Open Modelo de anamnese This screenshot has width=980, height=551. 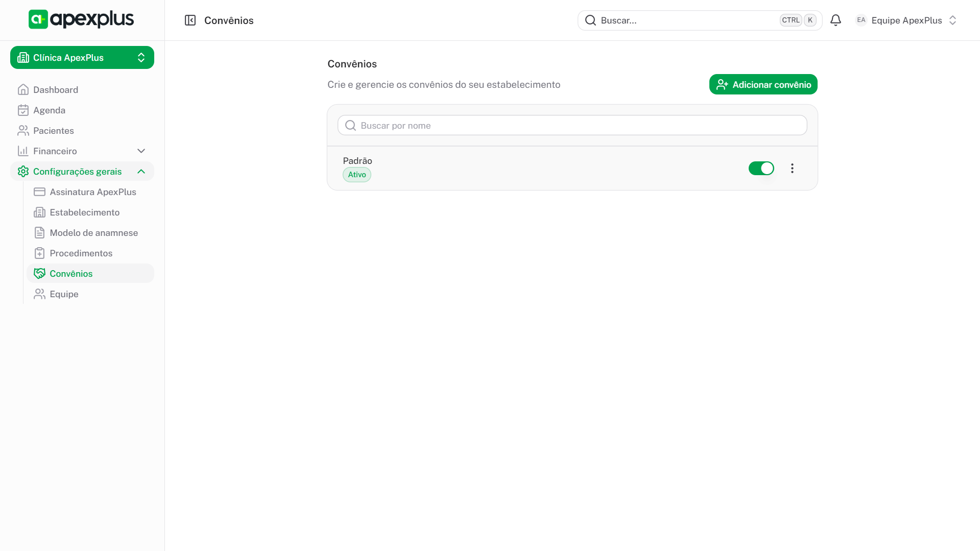click(93, 233)
